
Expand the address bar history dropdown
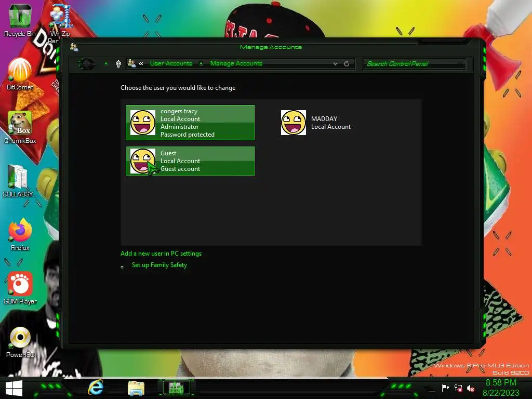coord(335,64)
